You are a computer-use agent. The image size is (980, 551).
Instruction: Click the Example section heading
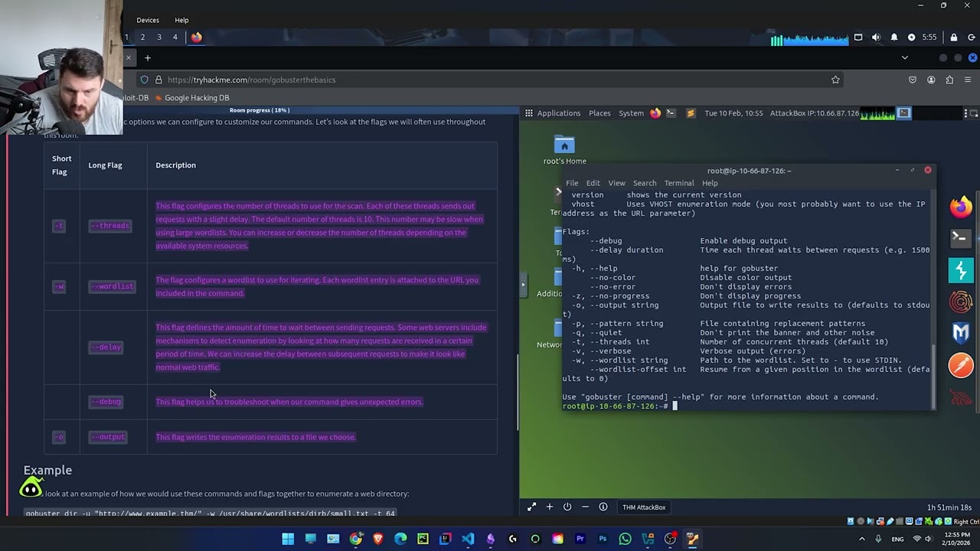point(47,470)
